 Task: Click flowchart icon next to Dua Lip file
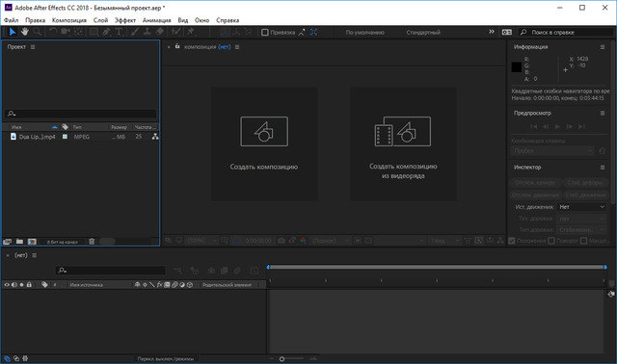[x=155, y=137]
